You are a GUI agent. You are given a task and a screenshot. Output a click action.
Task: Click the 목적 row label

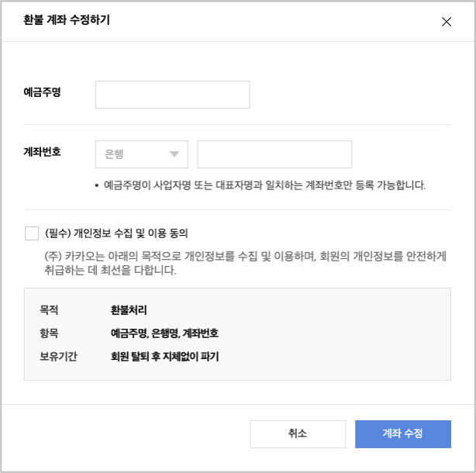pos(49,310)
